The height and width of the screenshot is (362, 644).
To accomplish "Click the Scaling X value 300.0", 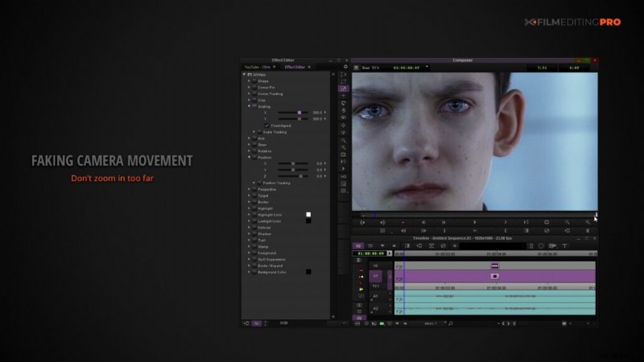I will click(317, 113).
